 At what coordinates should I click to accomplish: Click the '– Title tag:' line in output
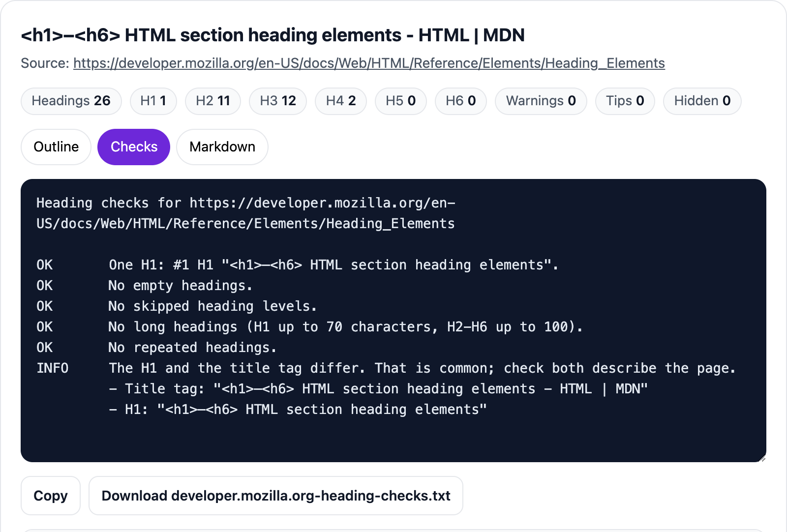point(378,389)
